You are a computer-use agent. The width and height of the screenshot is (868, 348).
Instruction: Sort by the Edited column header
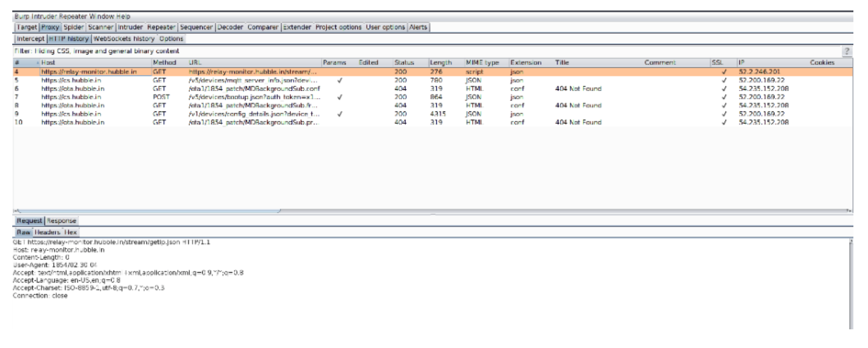tap(375, 62)
